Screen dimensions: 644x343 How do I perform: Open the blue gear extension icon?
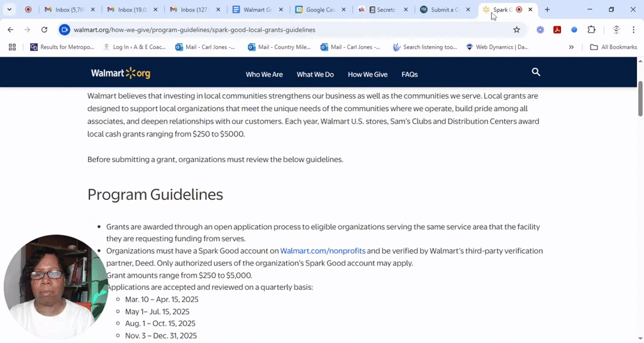tap(540, 30)
